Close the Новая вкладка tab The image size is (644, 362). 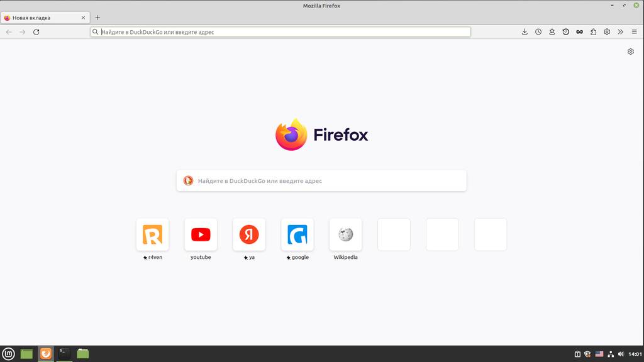point(83,18)
